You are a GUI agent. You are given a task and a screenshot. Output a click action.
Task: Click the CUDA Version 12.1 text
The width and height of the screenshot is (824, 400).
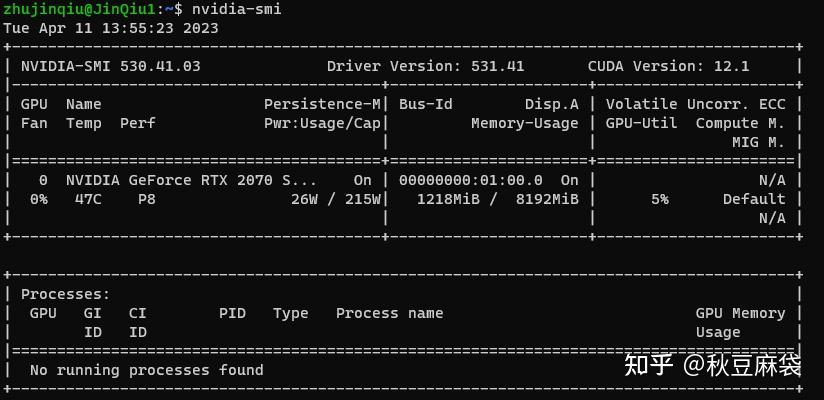668,66
